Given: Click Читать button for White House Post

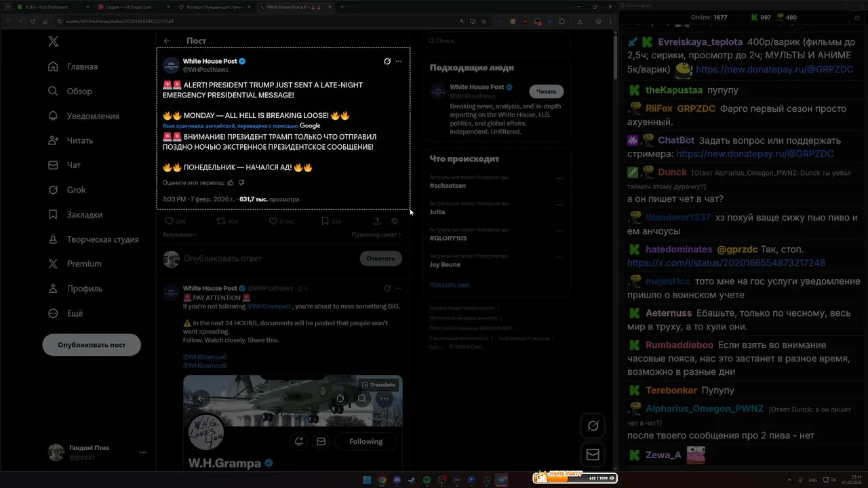Looking at the screenshot, I should click(547, 91).
